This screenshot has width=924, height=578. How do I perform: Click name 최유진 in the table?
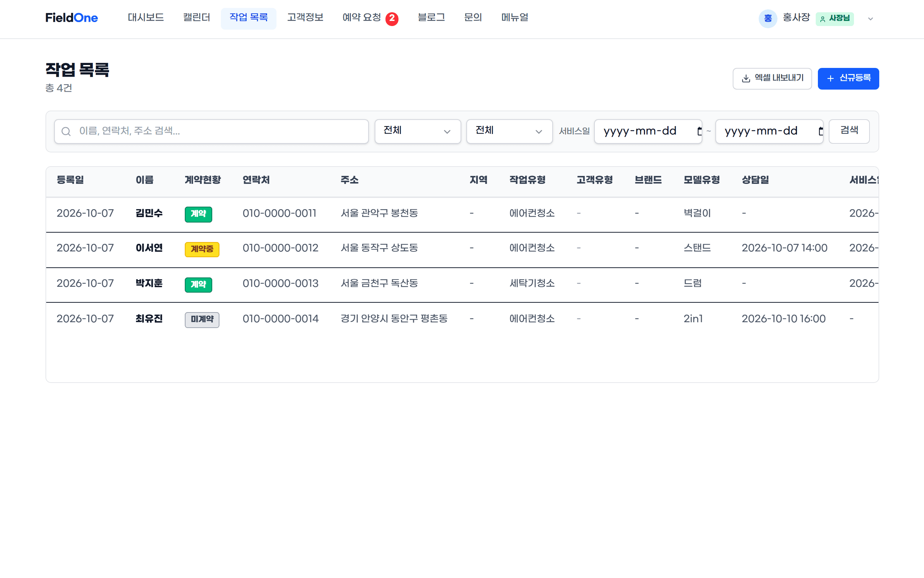[149, 319]
